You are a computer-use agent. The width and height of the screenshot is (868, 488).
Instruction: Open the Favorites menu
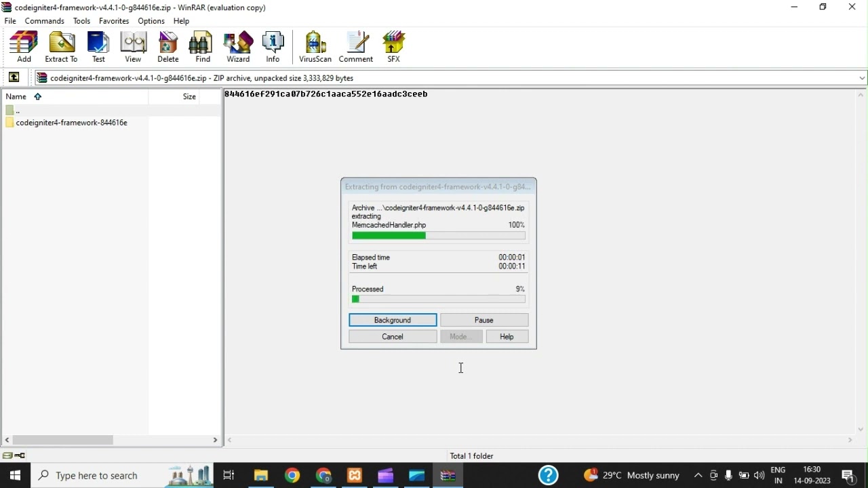point(115,22)
